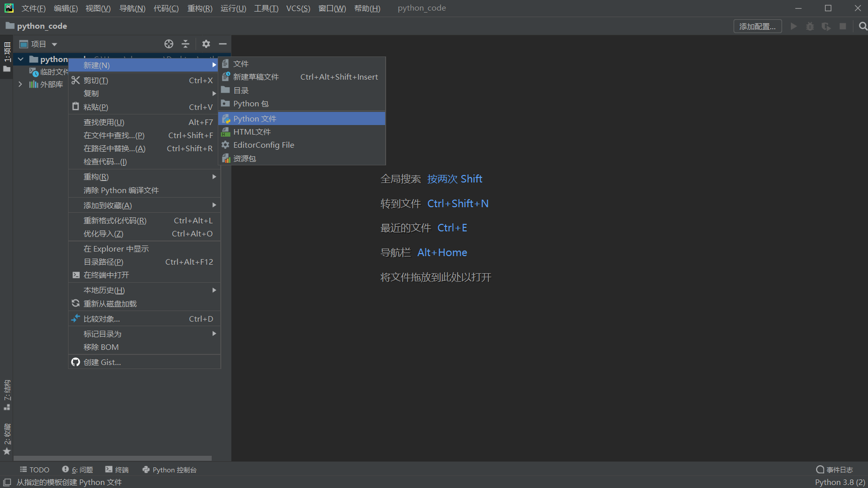Select 查找使用(U) context menu entry
Image resolution: width=868 pixels, height=488 pixels.
144,122
